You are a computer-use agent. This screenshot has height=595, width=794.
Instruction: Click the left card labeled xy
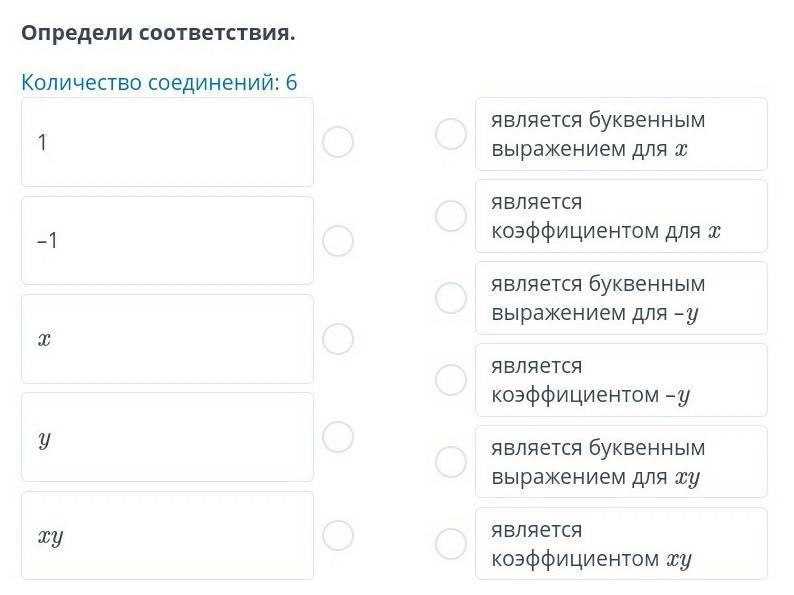(x=167, y=535)
